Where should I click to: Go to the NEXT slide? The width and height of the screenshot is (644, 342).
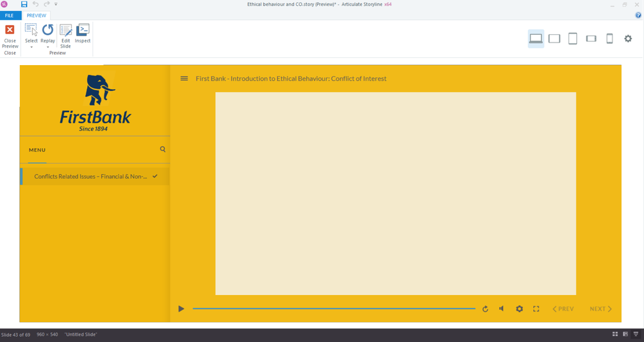(600, 309)
